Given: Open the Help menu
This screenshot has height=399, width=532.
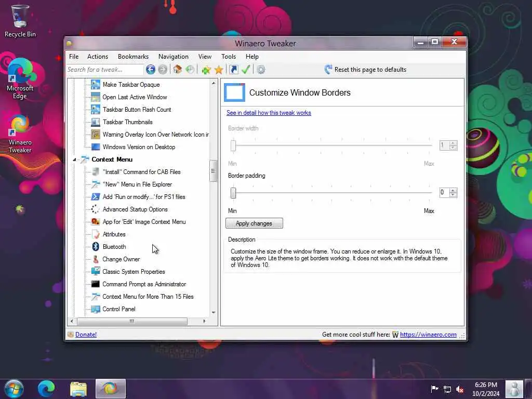Looking at the screenshot, I should [252, 57].
